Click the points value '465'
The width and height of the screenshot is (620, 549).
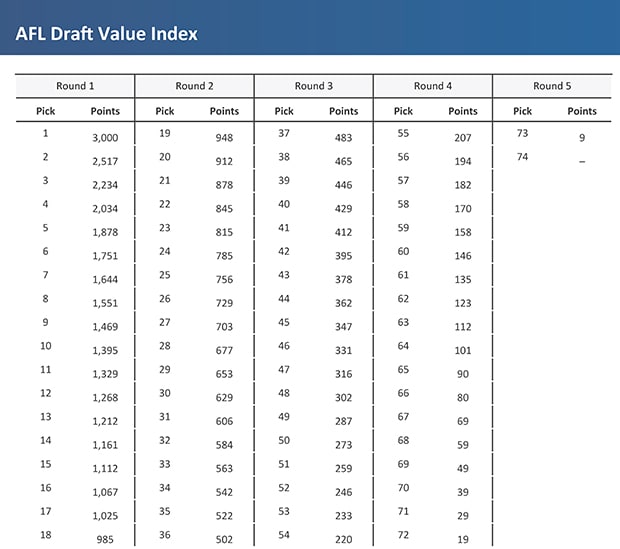click(343, 161)
